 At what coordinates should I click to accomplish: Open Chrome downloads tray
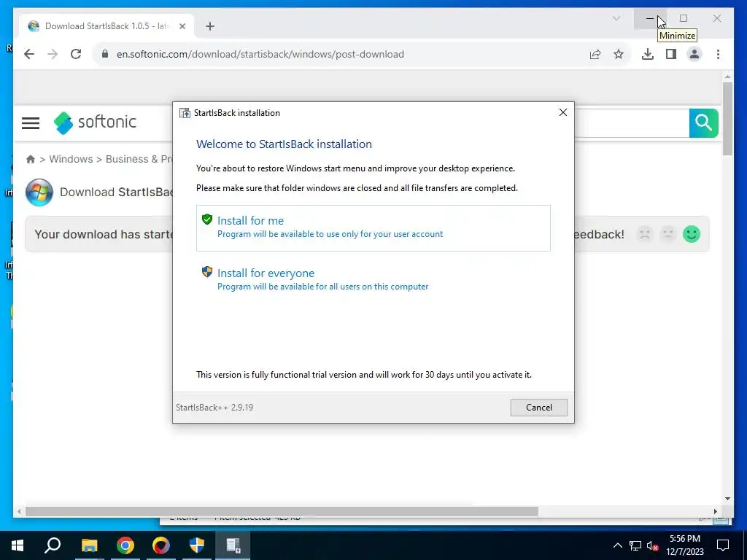[x=648, y=54]
